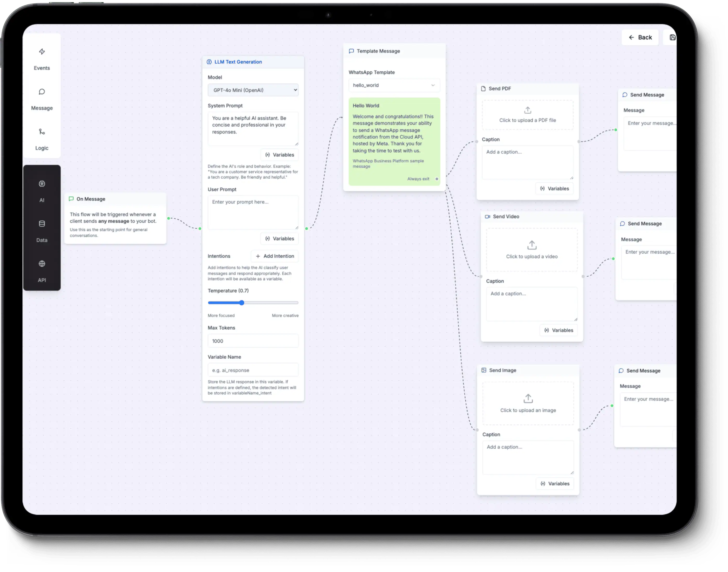The width and height of the screenshot is (728, 572).
Task: Select the AI sidebar icon
Action: click(42, 192)
